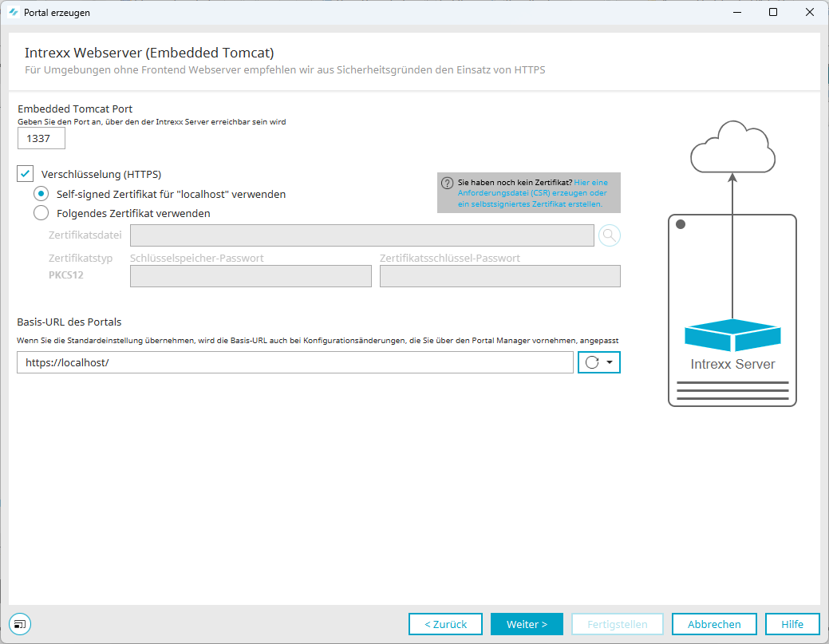829x644 pixels.
Task: Click the Intrexx logo in title bar
Action: click(x=14, y=13)
